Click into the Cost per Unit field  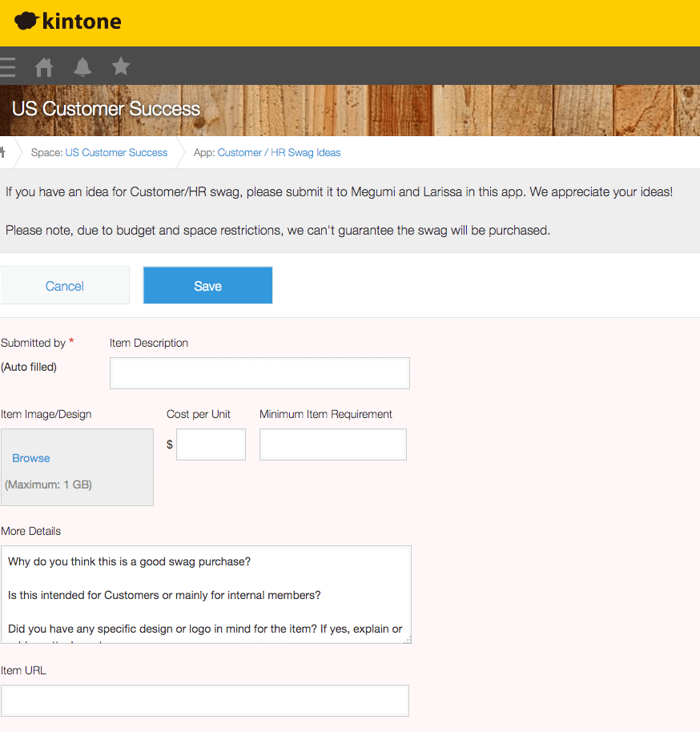[211, 444]
